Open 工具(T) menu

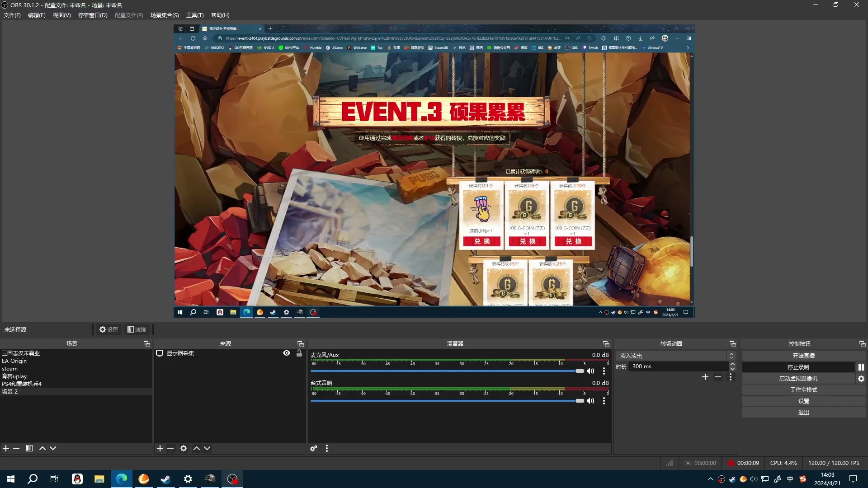(x=195, y=15)
